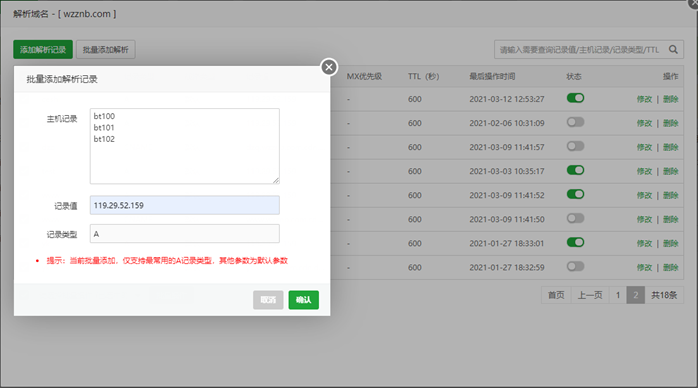Click the 记录值 field with 119.29.52.159
This screenshot has width=698, height=388.
(185, 205)
